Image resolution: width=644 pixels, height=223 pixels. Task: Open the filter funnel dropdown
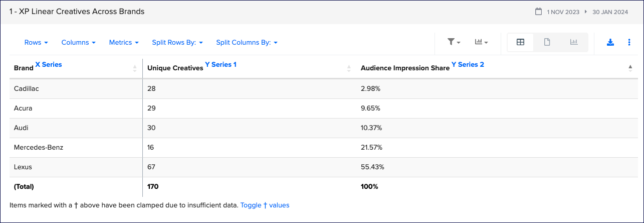pos(454,43)
